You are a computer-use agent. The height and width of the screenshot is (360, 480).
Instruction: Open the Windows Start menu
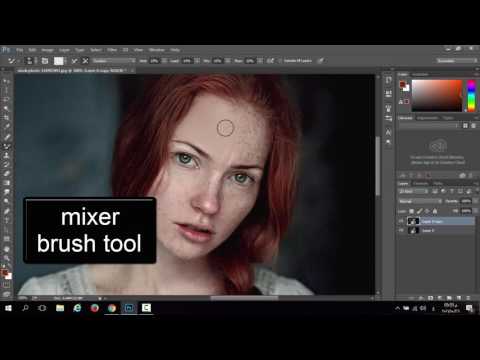tap(8, 308)
